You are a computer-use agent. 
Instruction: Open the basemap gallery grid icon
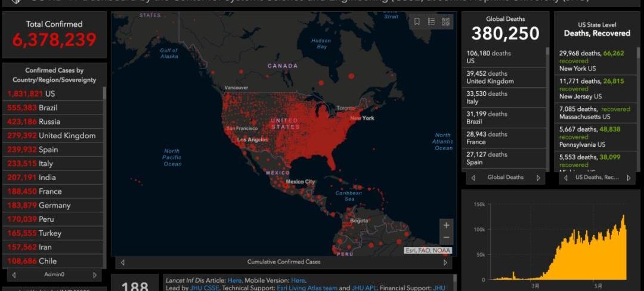pyautogui.click(x=445, y=21)
